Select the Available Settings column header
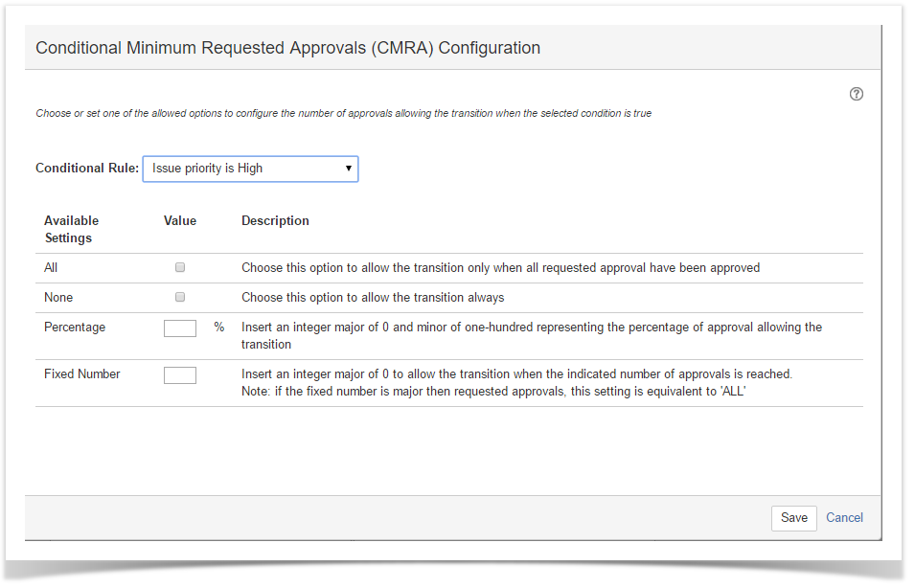 pyautogui.click(x=72, y=229)
